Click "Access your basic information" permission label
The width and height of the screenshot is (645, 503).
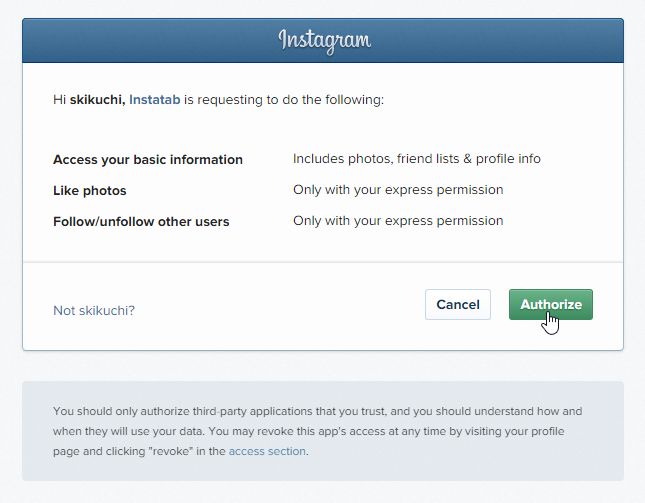click(148, 160)
